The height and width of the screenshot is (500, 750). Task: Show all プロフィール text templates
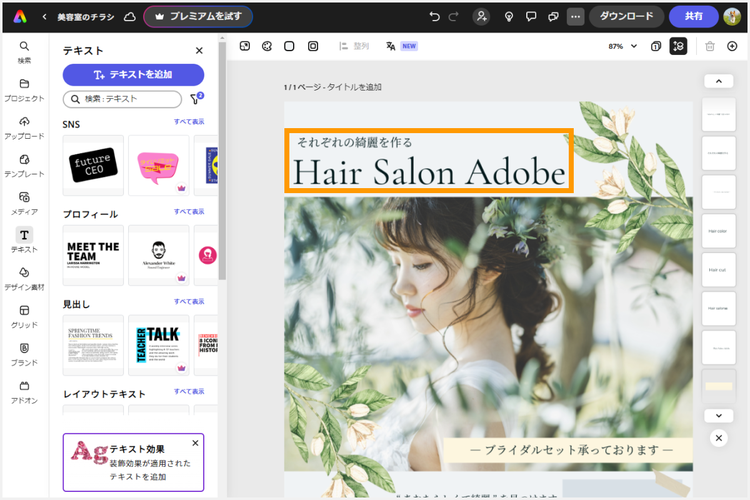[189, 211]
